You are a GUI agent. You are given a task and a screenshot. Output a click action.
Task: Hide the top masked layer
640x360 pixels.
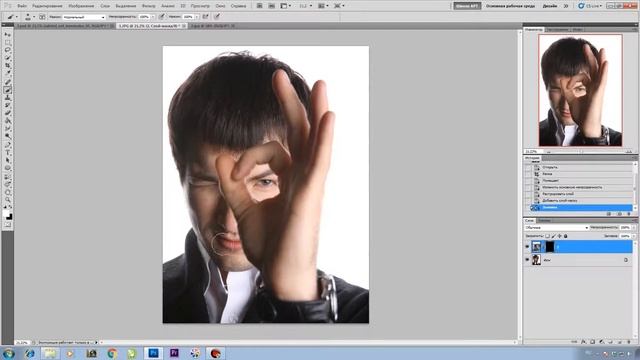click(x=527, y=247)
